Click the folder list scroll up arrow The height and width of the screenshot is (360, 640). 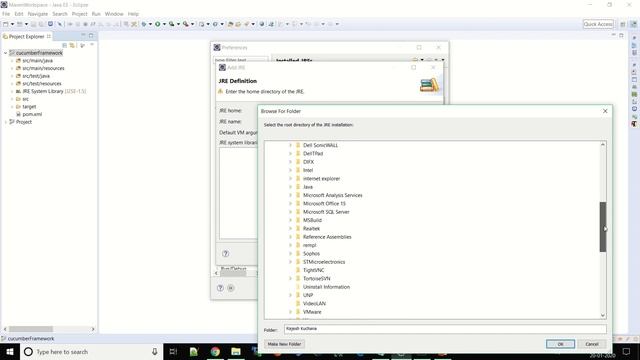(603, 144)
